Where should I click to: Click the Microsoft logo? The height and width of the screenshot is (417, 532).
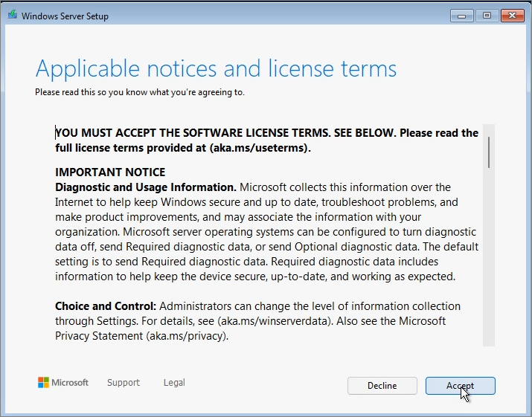63,382
